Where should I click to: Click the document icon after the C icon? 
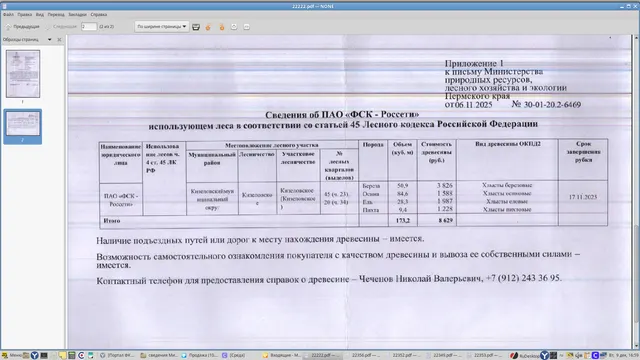(90, 356)
